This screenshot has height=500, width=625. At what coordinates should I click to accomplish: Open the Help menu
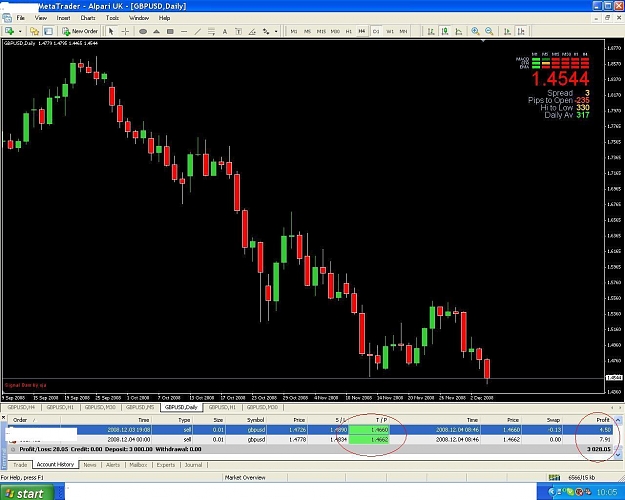pyautogui.click(x=164, y=18)
